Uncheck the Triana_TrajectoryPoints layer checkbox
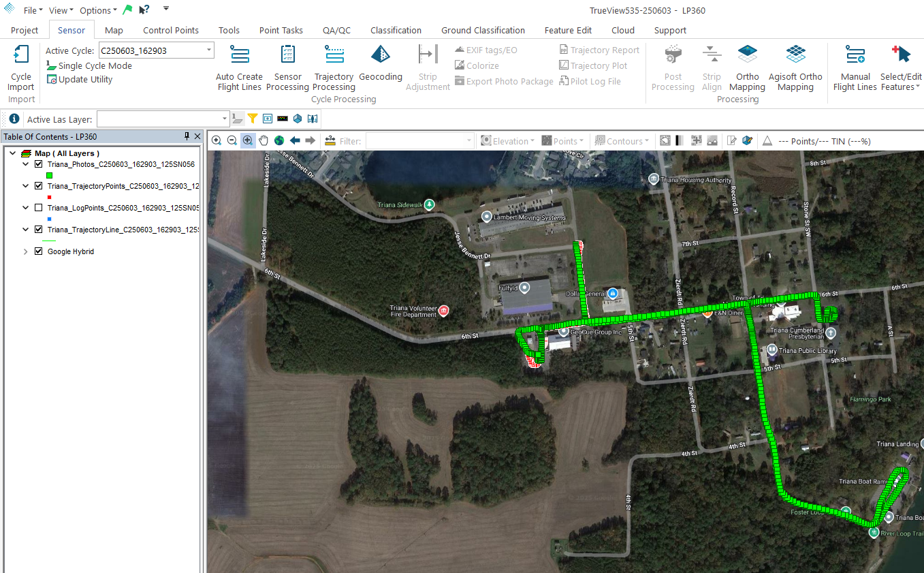Image resolution: width=924 pixels, height=573 pixels. (38, 186)
